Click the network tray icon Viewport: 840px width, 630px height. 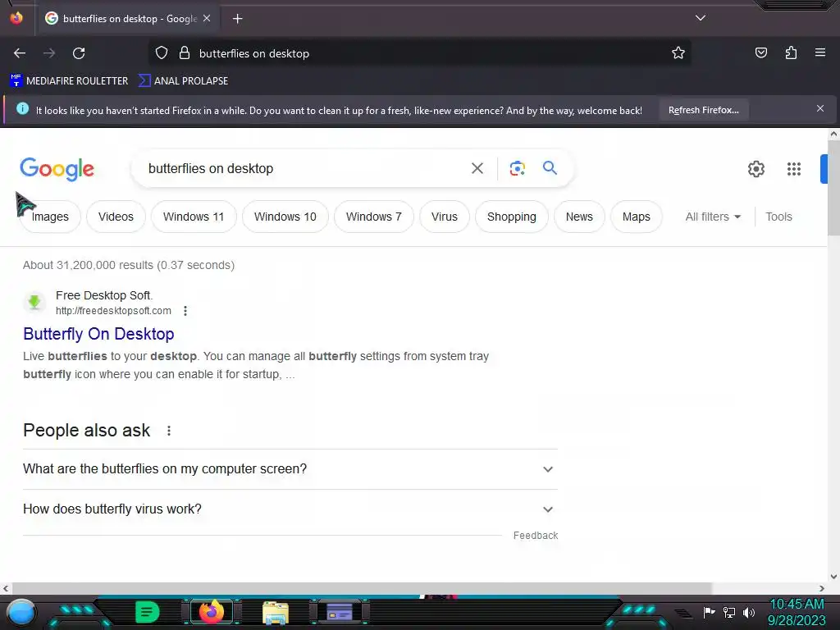coord(729,612)
